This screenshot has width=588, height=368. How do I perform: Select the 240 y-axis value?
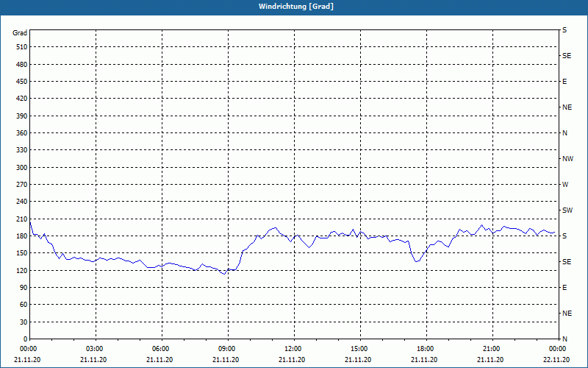click(x=22, y=202)
